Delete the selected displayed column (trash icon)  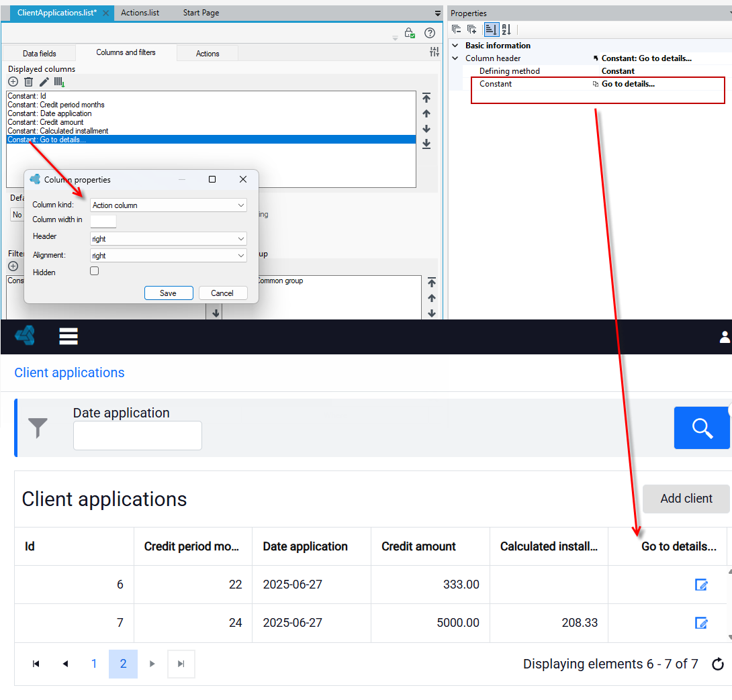(x=28, y=82)
